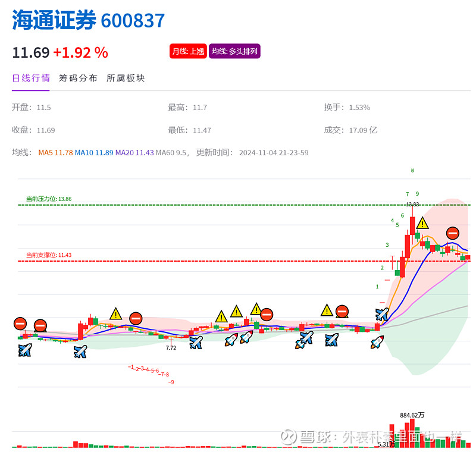Click the warning triangle left of the fifth no-entry sign

pyautogui.click(x=327, y=310)
